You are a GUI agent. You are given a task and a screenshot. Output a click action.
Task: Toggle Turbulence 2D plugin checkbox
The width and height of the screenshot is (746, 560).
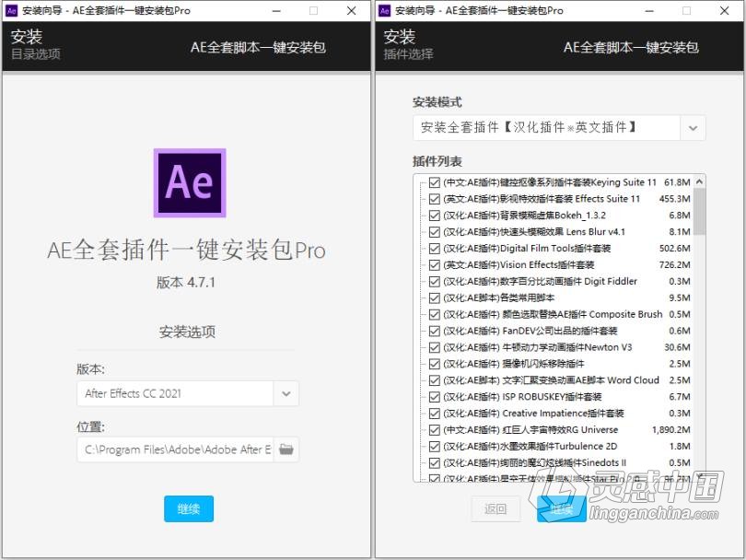tap(434, 447)
